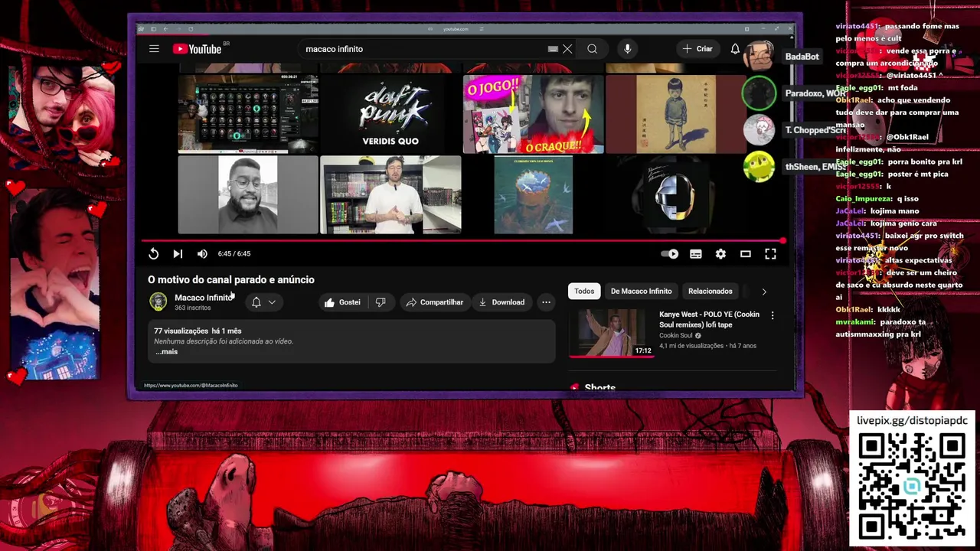Open the Kanye West POLO YE video thumbnail

[x=612, y=333]
